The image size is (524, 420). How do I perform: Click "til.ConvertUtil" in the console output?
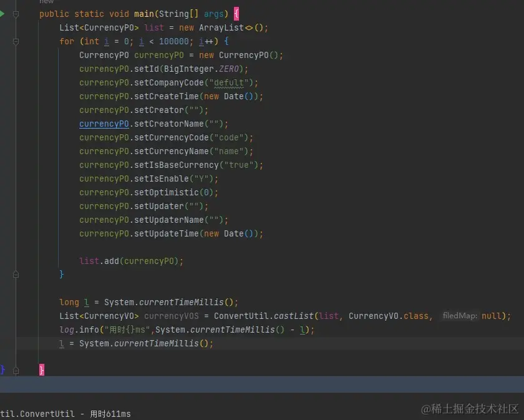pyautogui.click(x=37, y=414)
